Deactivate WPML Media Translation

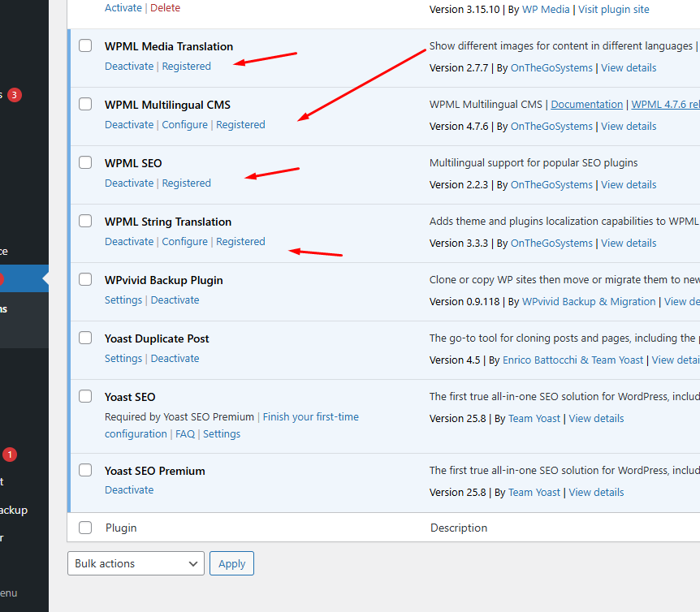(129, 66)
